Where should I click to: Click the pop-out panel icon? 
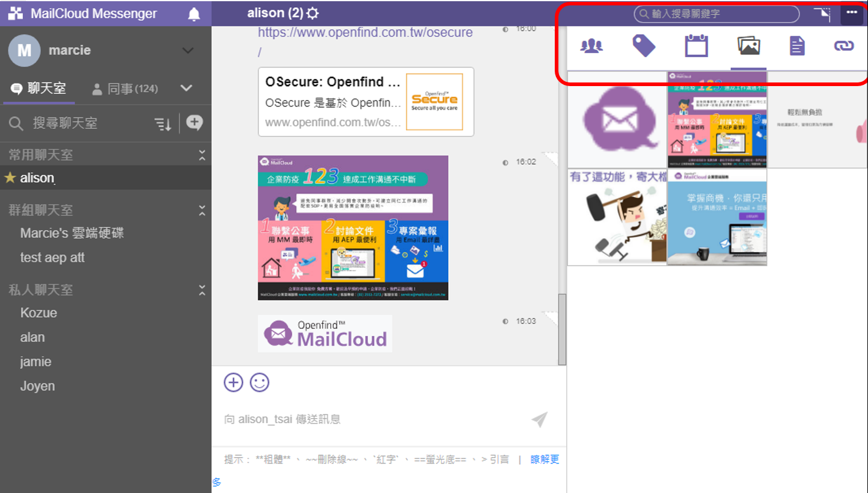click(x=822, y=13)
